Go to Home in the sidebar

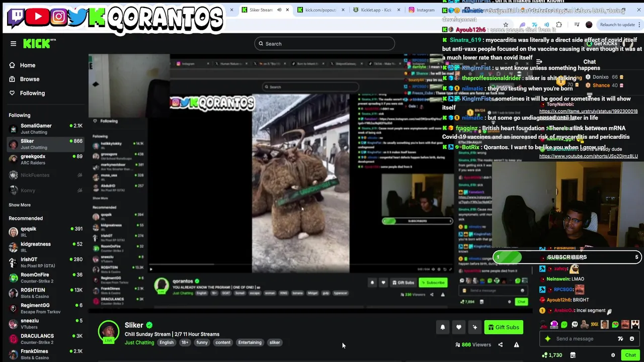click(28, 65)
